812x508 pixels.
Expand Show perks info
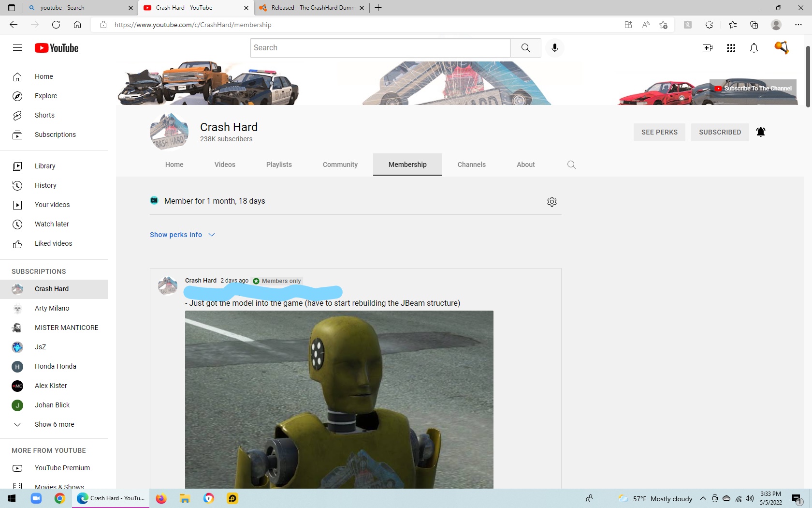pyautogui.click(x=182, y=235)
